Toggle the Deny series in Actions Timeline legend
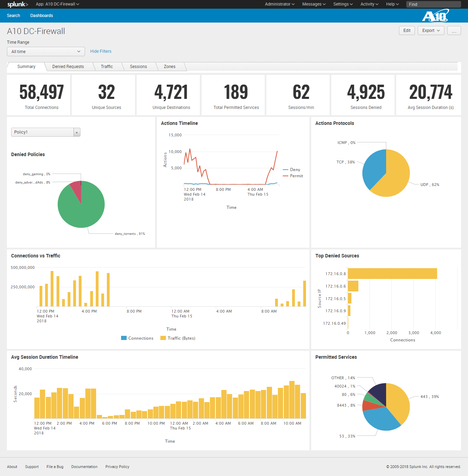This screenshot has height=476, width=468. (291, 170)
